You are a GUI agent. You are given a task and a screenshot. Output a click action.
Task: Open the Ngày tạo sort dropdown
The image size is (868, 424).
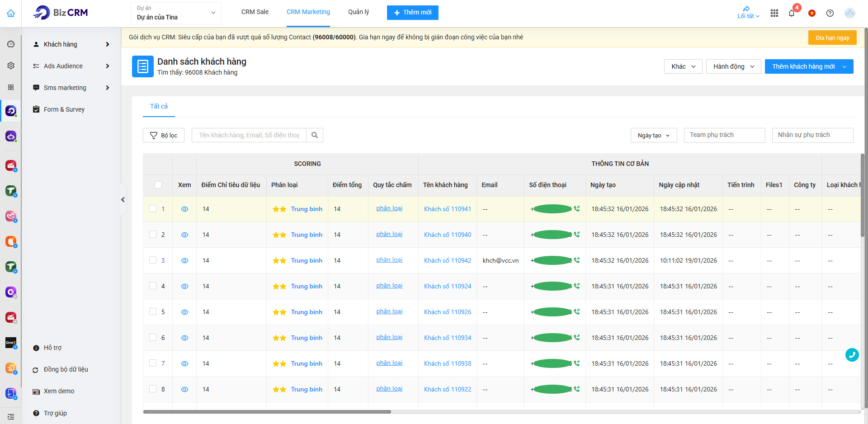point(653,135)
